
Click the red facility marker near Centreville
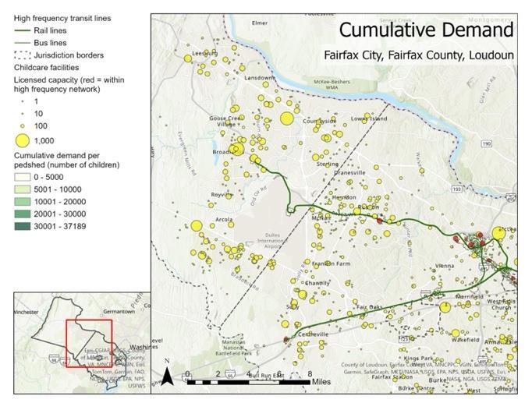[x=286, y=339]
